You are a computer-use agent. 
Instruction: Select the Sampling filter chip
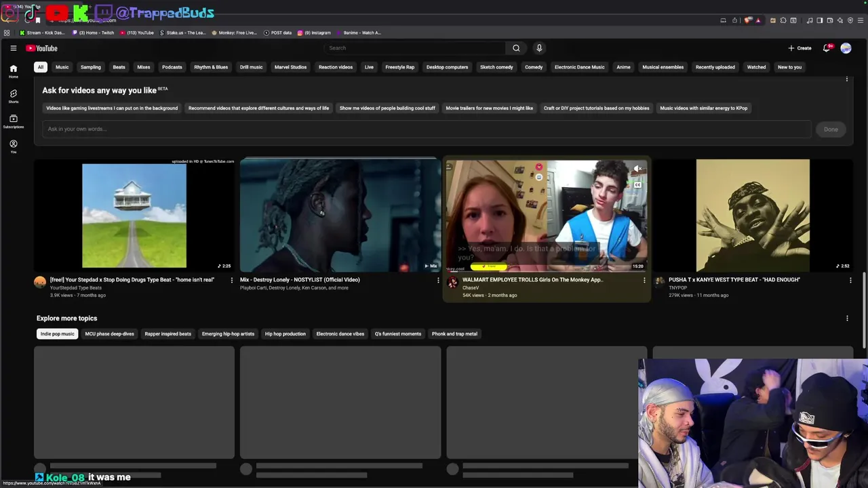point(90,67)
